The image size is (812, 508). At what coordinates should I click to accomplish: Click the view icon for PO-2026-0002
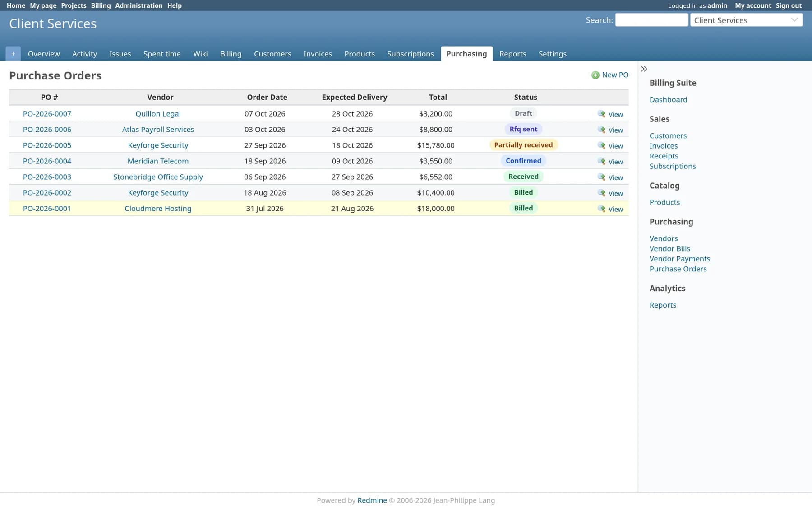pyautogui.click(x=601, y=193)
